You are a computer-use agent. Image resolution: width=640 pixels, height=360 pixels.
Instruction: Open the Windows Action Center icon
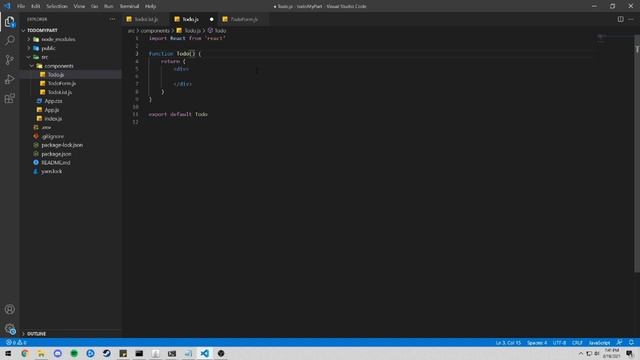point(630,353)
